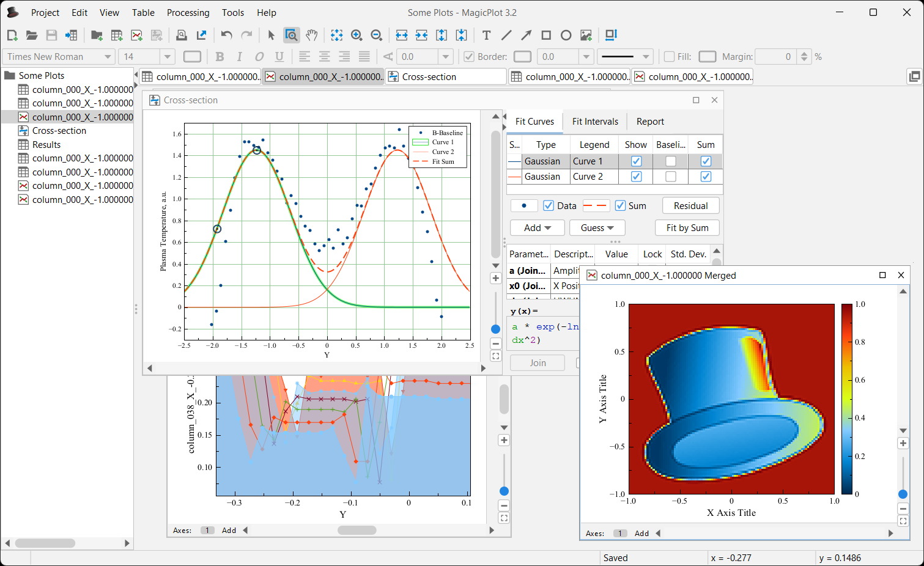Select the arrow drawing tool
Screen dimensions: 924x566
526,35
